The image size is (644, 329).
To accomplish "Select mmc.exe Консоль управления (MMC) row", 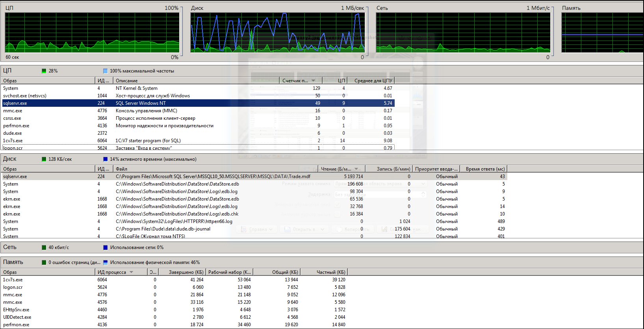I will [198, 111].
